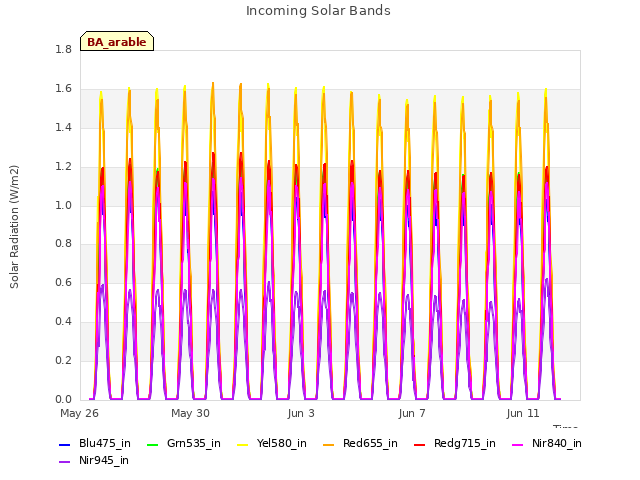Click the Jun 7 x-axis tick label

tap(412, 413)
